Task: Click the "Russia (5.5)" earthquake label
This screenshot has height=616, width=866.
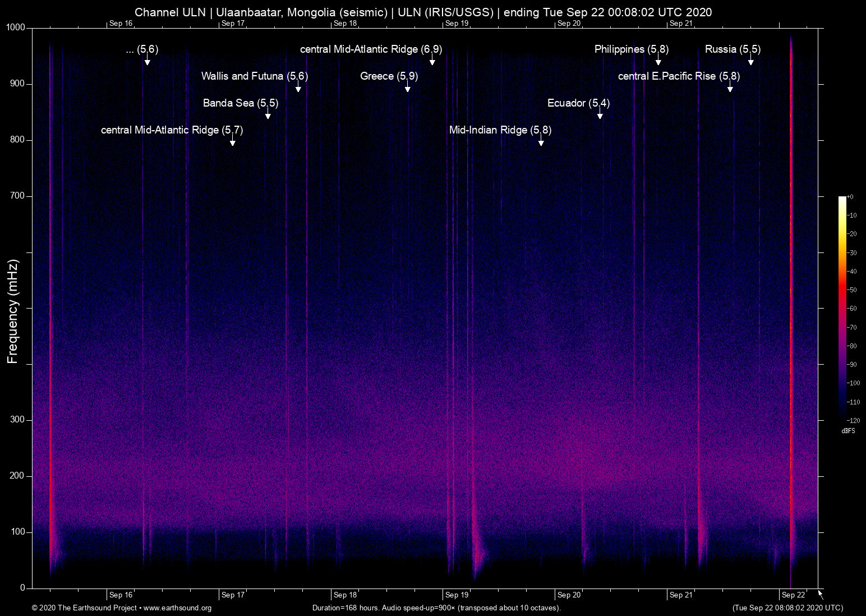Action: 733,49
